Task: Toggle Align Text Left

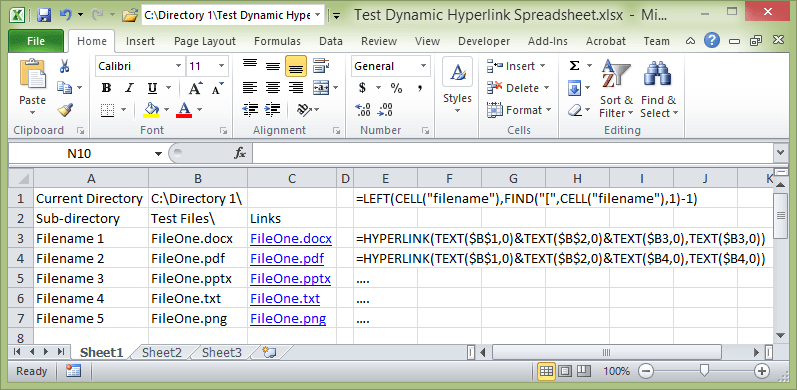Action: click(250, 88)
